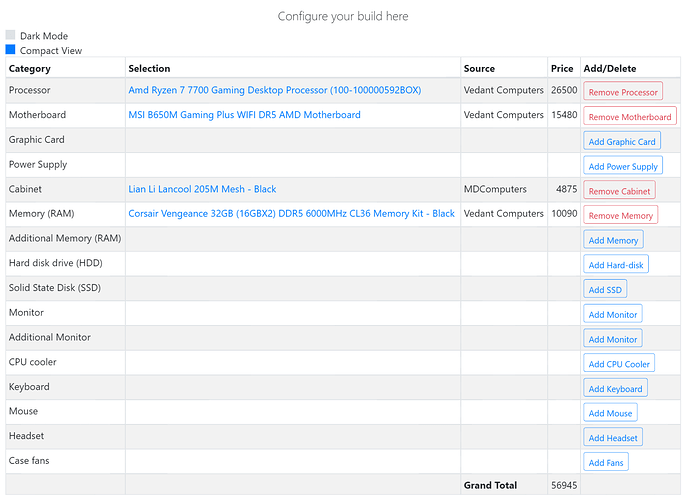Uncheck the Compact View checkbox
The image size is (686, 500).
(11, 49)
